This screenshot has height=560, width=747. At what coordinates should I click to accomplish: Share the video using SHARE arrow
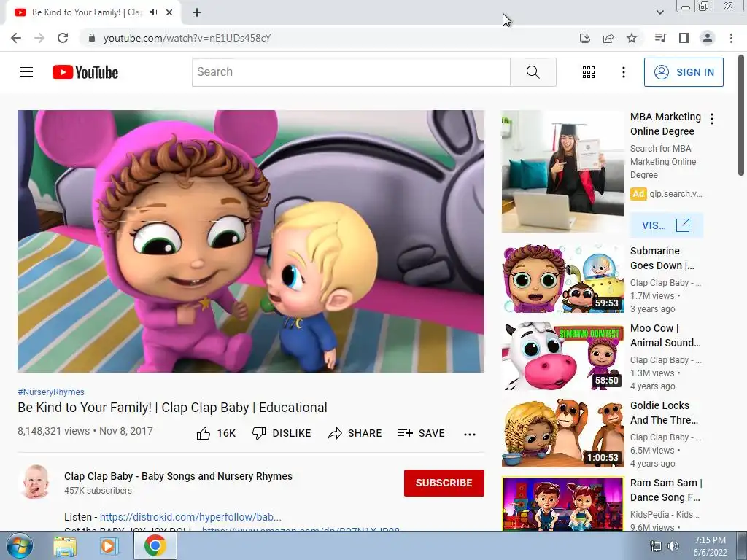pos(355,433)
